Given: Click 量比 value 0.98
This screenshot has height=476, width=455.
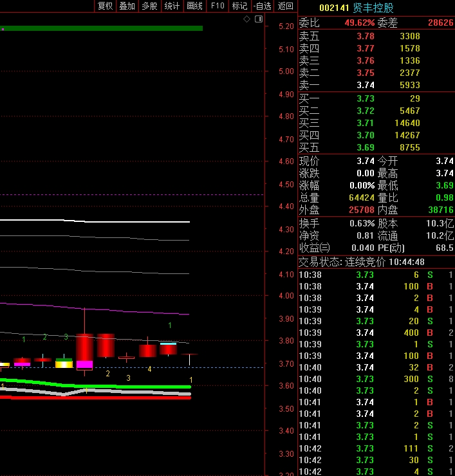Looking at the screenshot, I should 444,197.
